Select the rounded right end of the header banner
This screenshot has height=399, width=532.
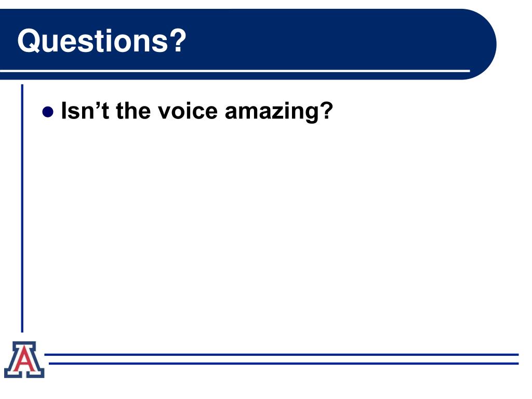(x=482, y=44)
